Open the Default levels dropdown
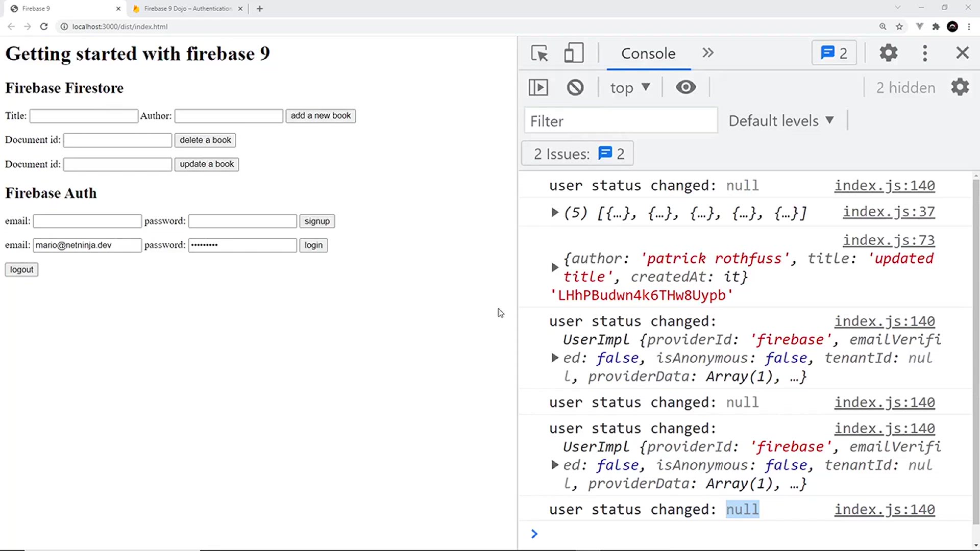 point(781,121)
